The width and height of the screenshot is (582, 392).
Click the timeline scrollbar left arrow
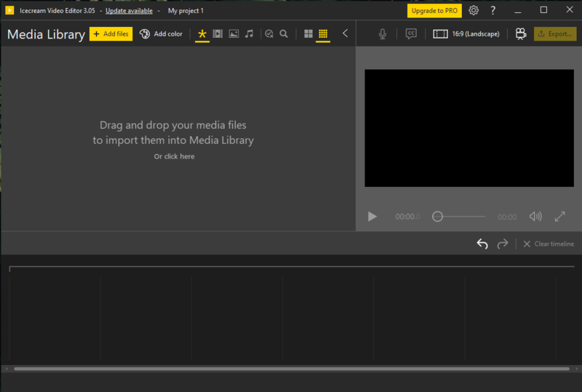[7, 369]
